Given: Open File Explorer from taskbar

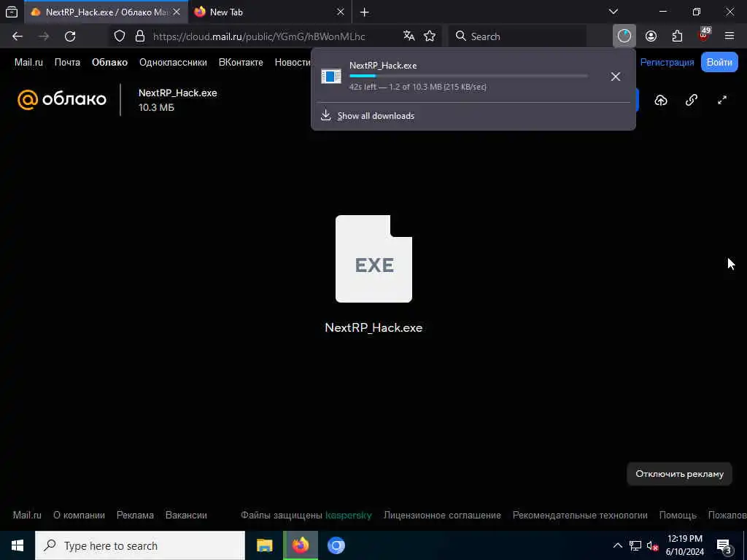Looking at the screenshot, I should (264, 545).
